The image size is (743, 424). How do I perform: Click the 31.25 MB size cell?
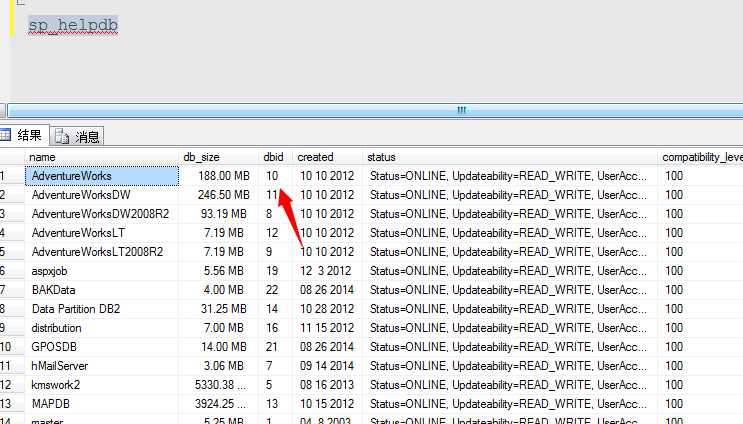[219, 309]
